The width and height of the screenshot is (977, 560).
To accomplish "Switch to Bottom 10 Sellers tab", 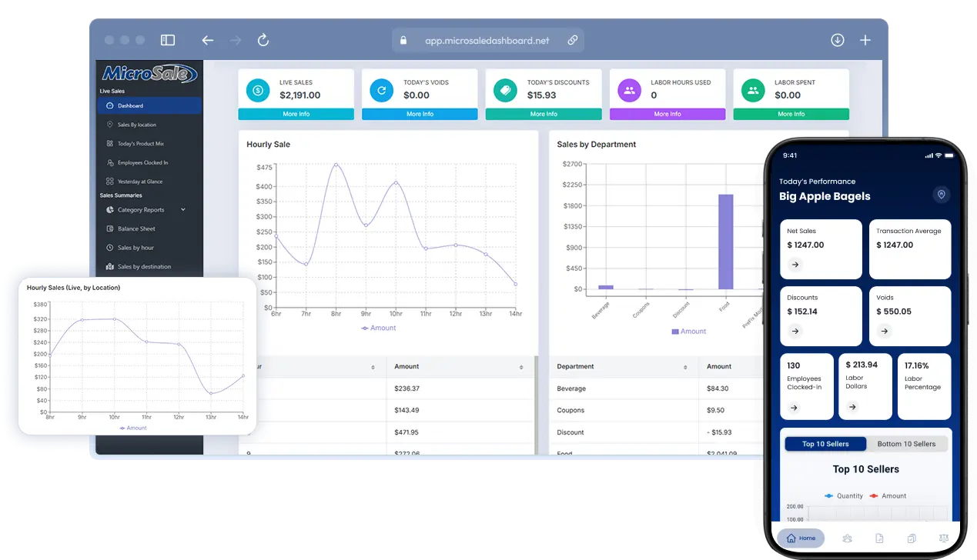I will pos(906,444).
